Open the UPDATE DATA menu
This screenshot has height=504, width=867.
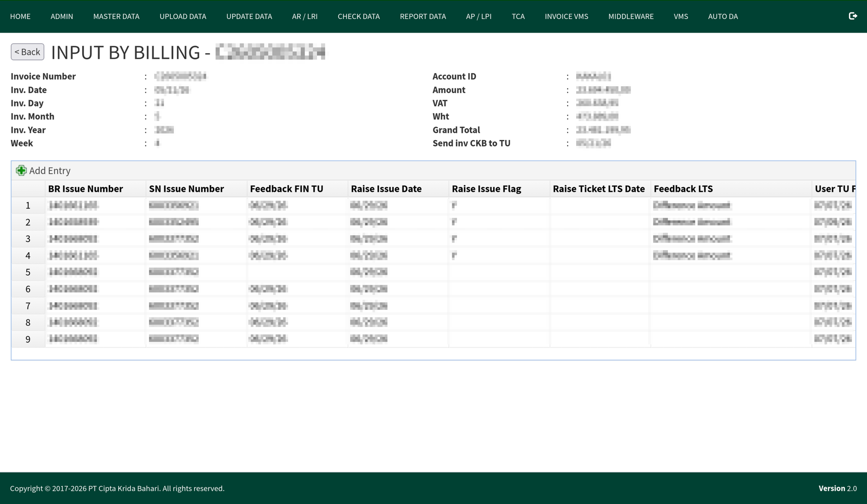(249, 17)
